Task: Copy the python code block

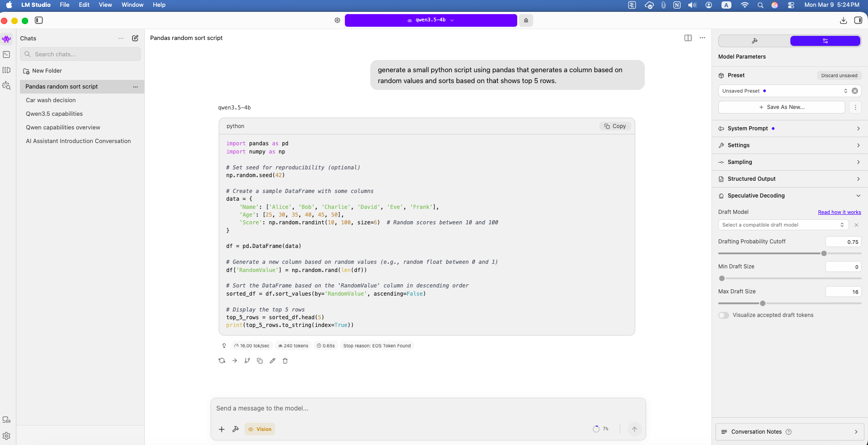Action: pyautogui.click(x=615, y=126)
